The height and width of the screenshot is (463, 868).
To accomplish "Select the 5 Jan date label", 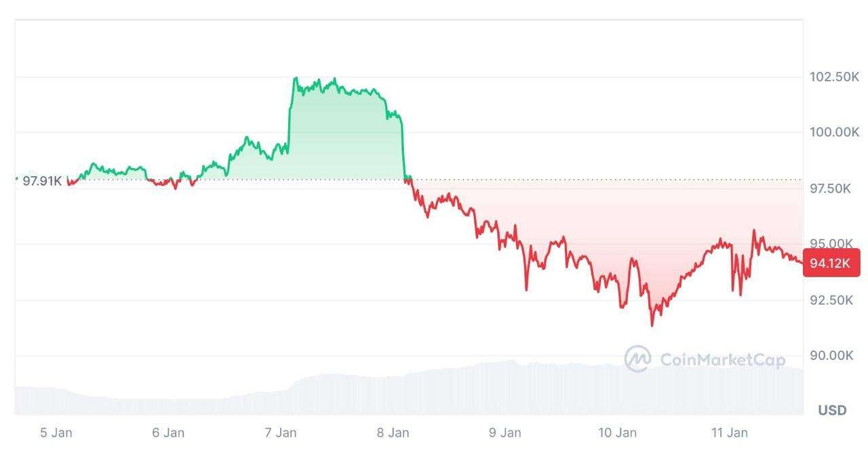I will tap(56, 433).
